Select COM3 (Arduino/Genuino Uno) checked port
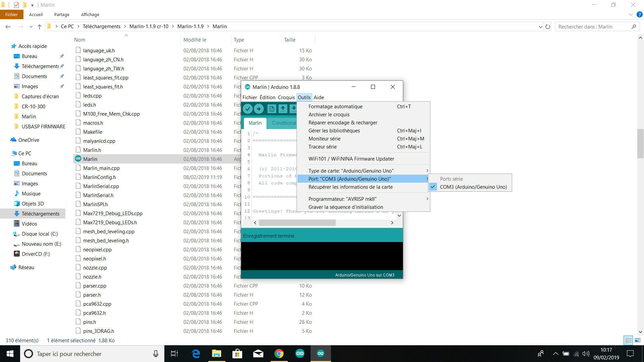 (x=473, y=187)
